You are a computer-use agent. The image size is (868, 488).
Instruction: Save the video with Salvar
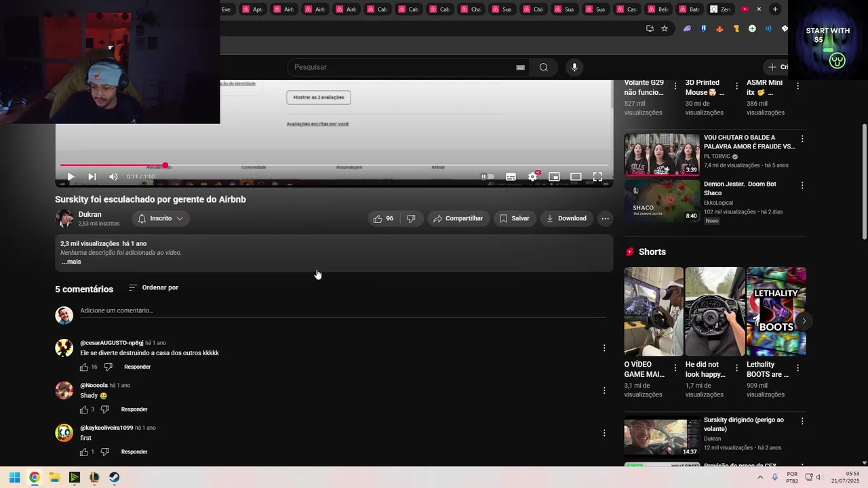pos(514,218)
